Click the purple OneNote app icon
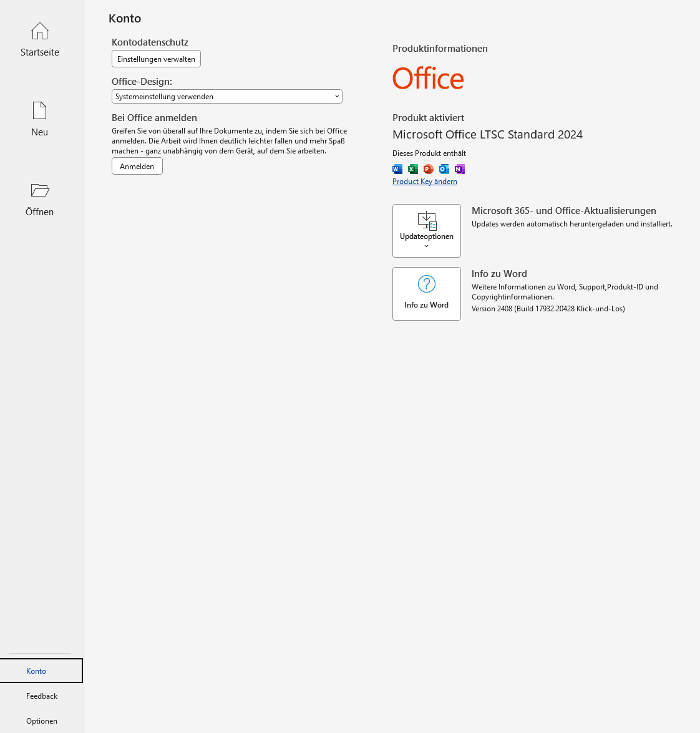The height and width of the screenshot is (733, 700). pos(460,169)
